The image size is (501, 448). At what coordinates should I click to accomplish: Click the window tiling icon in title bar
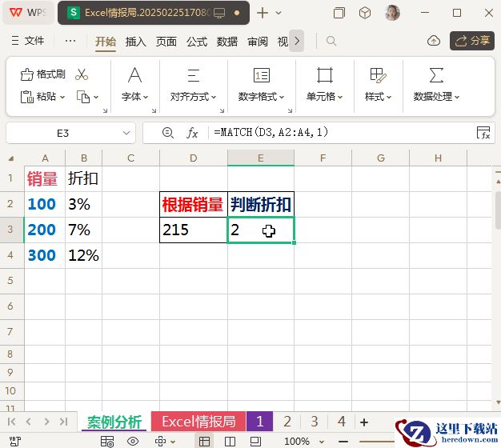click(339, 13)
